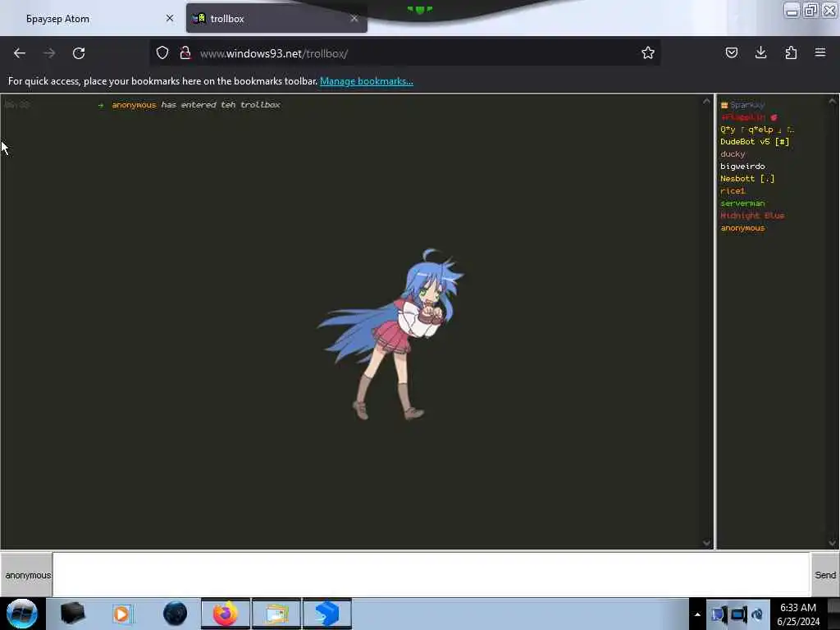Screen dimensions: 840x630
Task: Bookmark this page with the star
Action: [x=648, y=52]
